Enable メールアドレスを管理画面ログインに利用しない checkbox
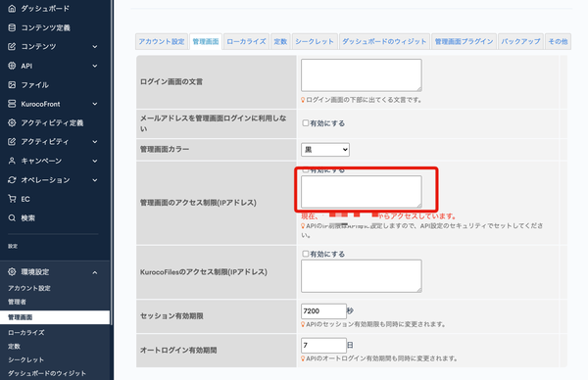Viewport: 588px width, 380px height. tap(306, 123)
